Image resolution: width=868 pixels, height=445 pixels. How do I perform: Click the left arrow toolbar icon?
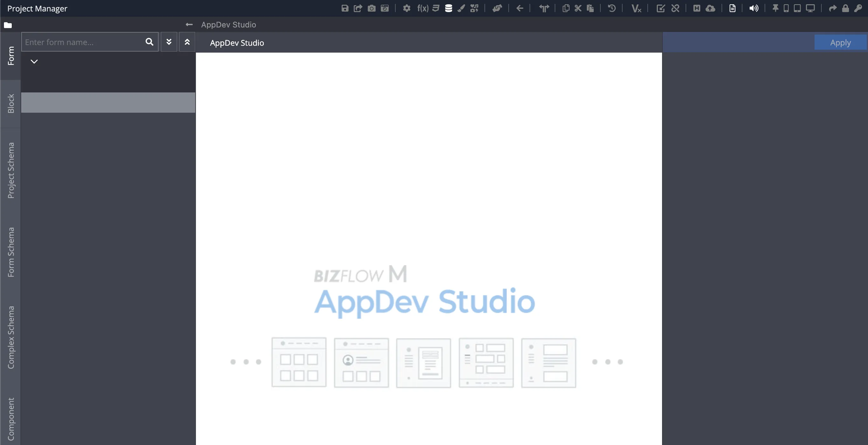point(520,8)
